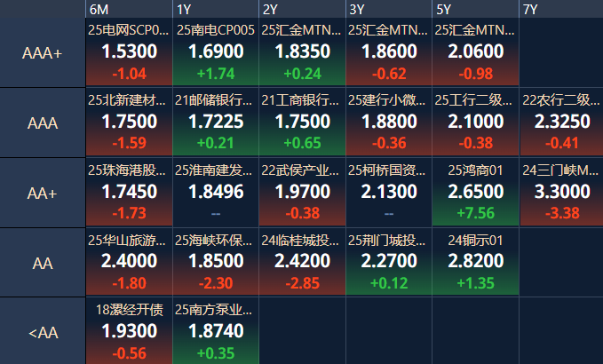Select the 25鸿商01 cell showing +7.56
This screenshot has height=364, width=603.
click(x=475, y=193)
